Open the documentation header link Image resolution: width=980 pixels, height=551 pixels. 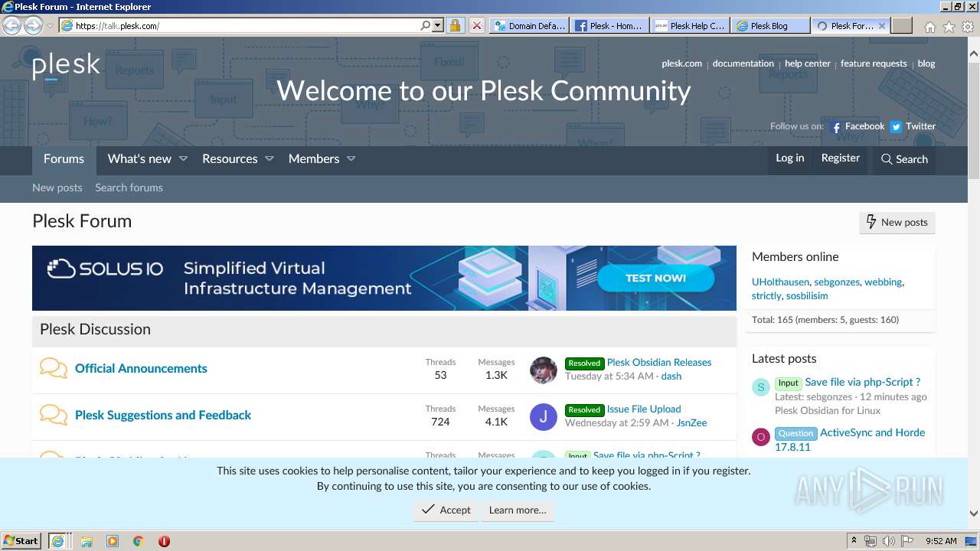click(x=743, y=64)
